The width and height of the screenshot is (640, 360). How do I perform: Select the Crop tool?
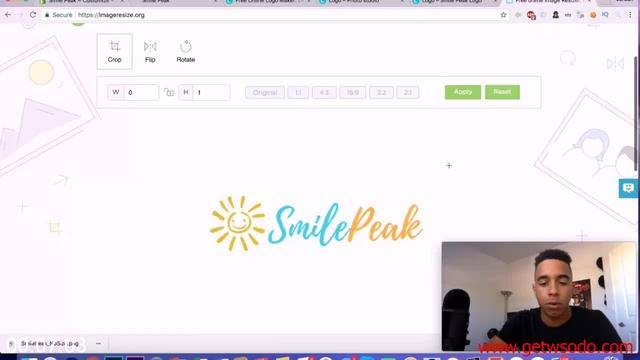tap(114, 51)
